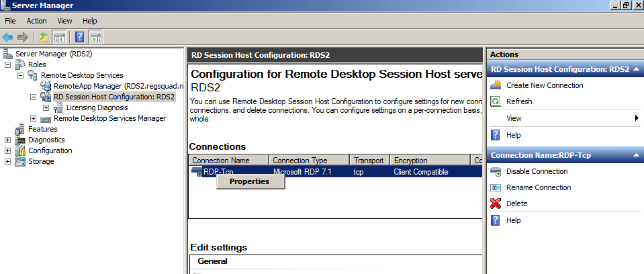Click the Show/Hide Console Tree toolbar icon

[x=60, y=38]
